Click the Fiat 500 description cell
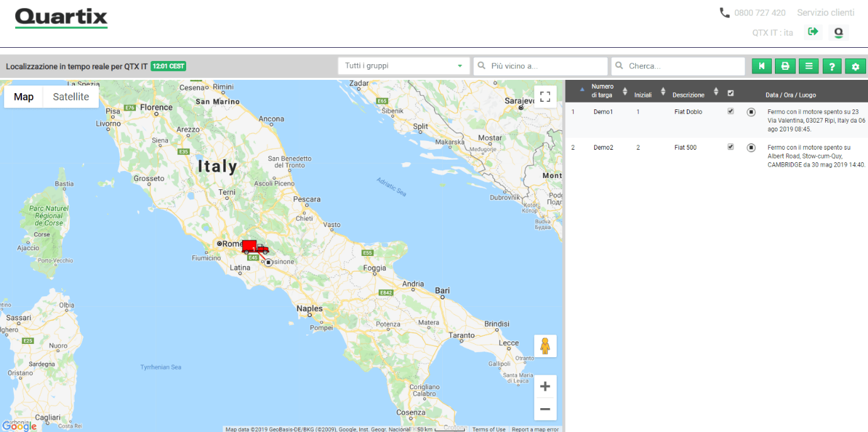 coord(686,148)
